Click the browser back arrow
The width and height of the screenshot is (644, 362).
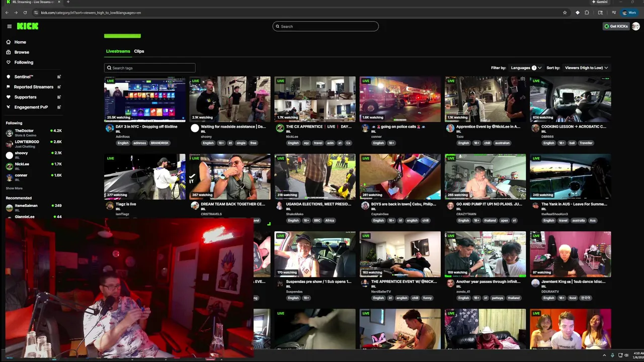tap(7, 13)
